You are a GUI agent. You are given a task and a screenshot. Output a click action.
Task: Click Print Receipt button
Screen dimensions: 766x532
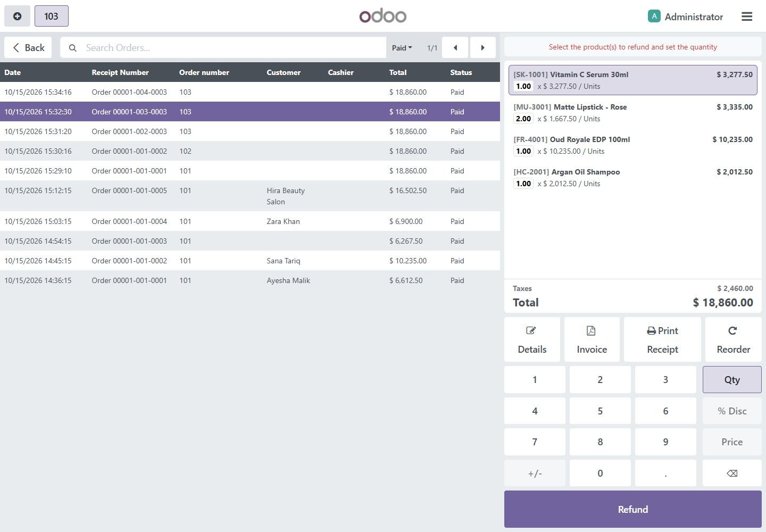point(662,339)
